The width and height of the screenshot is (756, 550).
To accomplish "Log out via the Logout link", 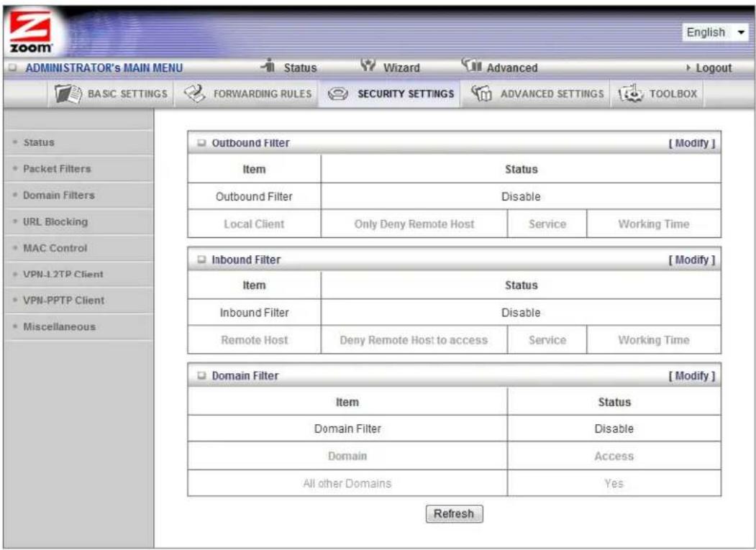I will pos(714,68).
